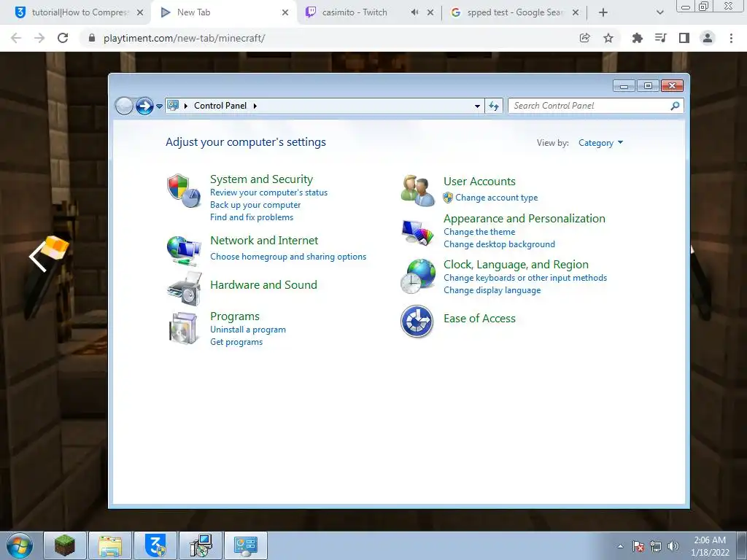Toggle the Chrome side panel icon
This screenshot has height=560, width=747.
(684, 38)
